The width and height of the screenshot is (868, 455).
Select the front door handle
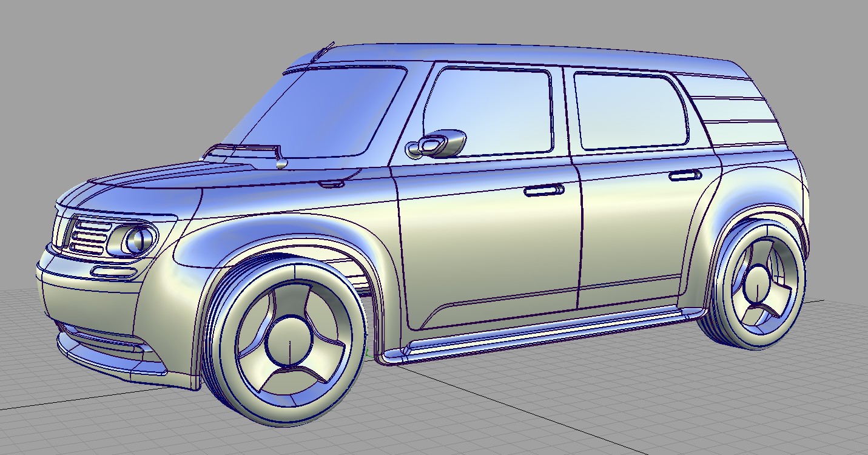(x=544, y=190)
